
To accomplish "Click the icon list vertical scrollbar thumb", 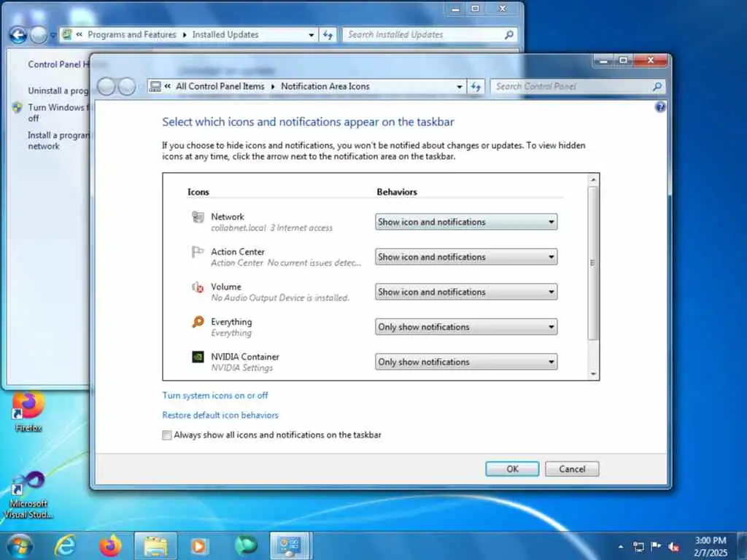I will 592,262.
